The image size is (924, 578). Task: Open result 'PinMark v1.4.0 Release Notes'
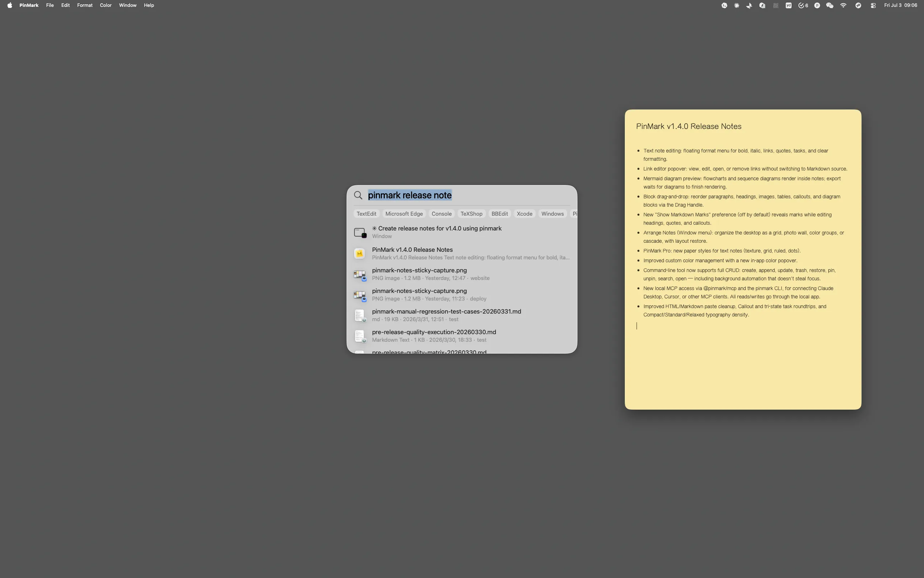462,254
